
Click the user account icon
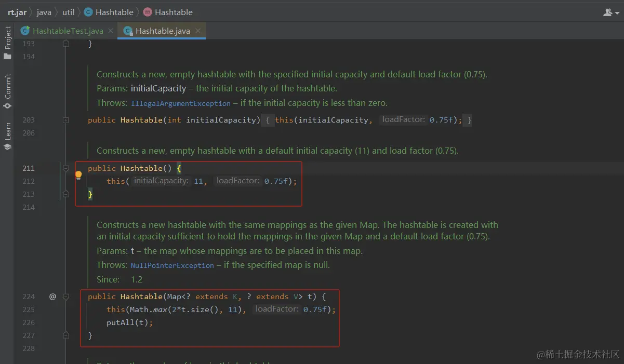click(x=607, y=12)
